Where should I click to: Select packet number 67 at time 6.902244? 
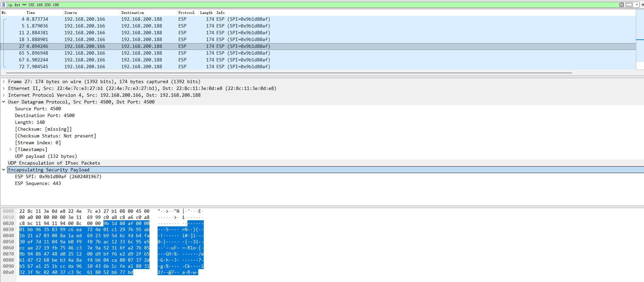[x=318, y=60]
